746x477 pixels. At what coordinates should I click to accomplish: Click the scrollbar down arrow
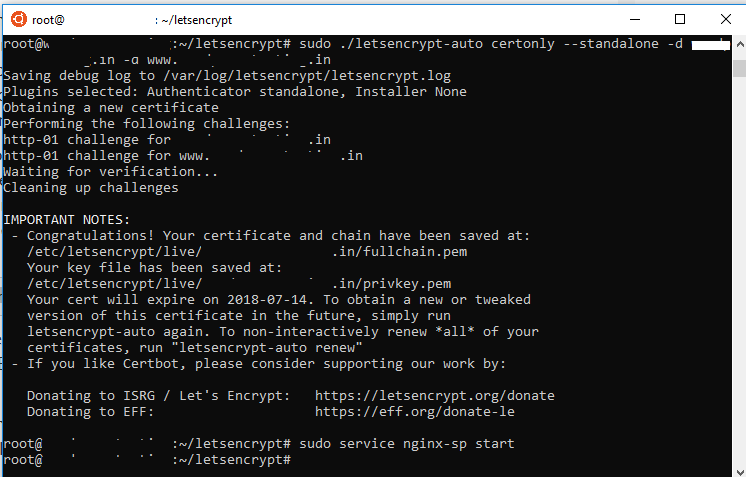coord(738,468)
